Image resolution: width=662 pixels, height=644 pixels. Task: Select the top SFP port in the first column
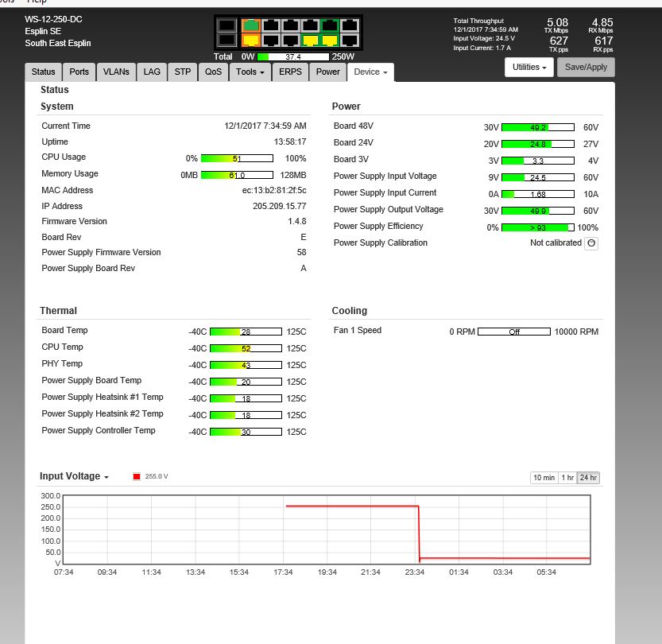[x=226, y=25]
